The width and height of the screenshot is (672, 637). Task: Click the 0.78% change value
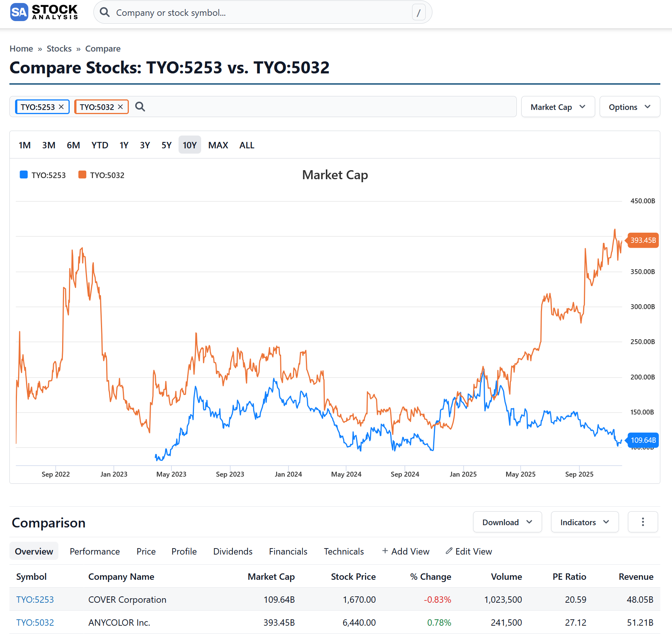[x=439, y=622]
